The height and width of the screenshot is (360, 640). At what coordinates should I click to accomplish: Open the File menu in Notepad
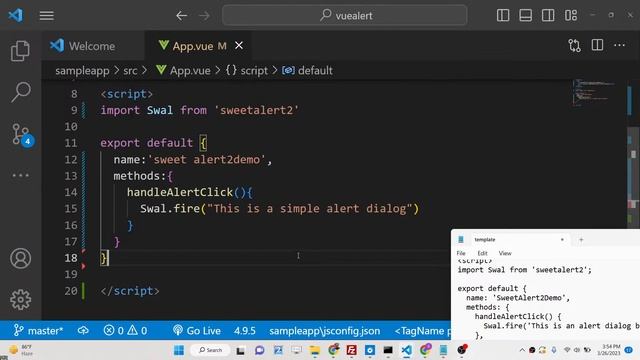point(461,253)
